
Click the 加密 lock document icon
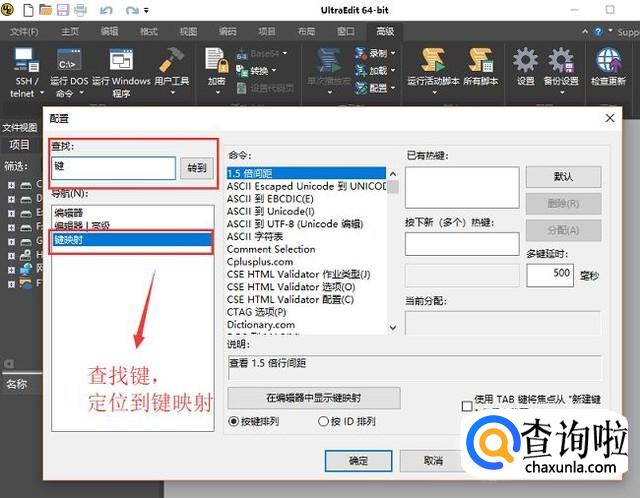(x=216, y=60)
